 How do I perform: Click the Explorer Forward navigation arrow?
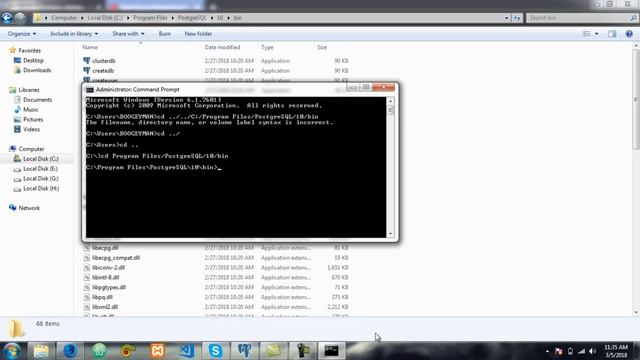coord(20,18)
